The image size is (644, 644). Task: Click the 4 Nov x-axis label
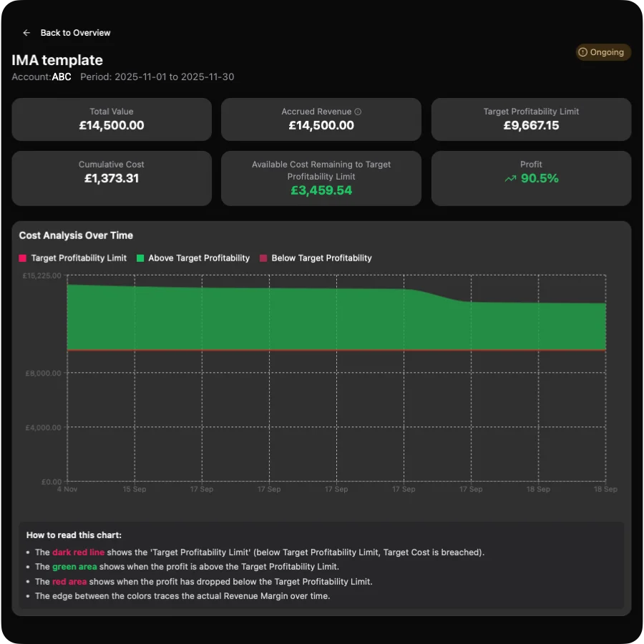coord(67,489)
